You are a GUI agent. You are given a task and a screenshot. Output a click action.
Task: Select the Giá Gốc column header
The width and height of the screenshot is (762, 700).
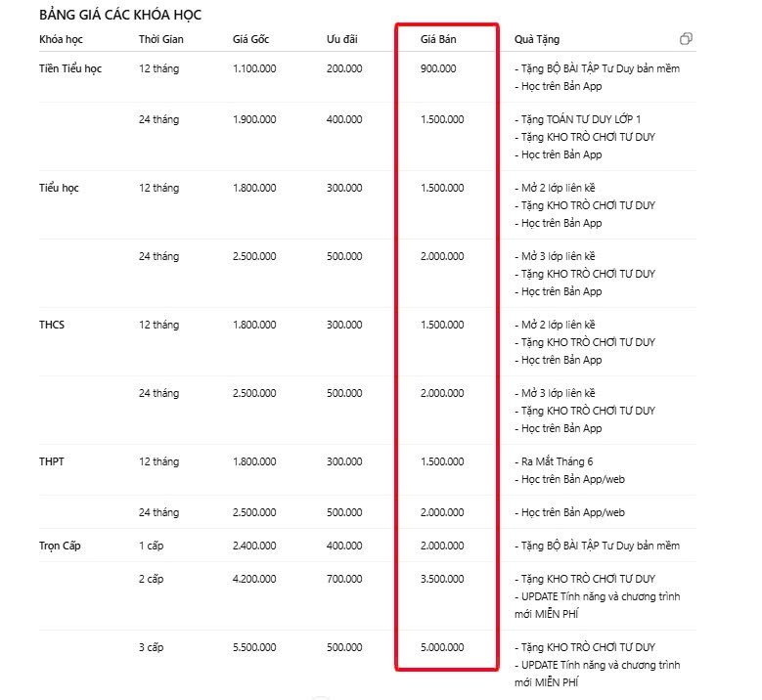(250, 39)
